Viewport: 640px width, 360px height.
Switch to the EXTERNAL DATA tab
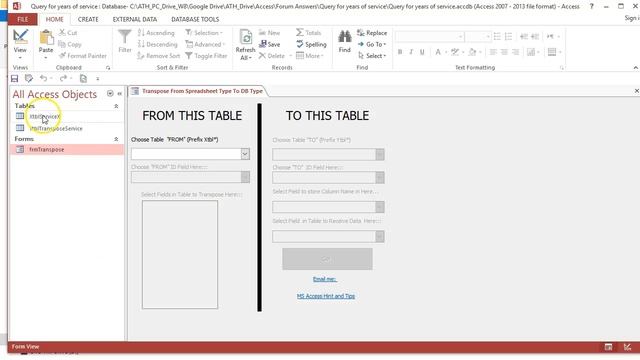tap(135, 19)
